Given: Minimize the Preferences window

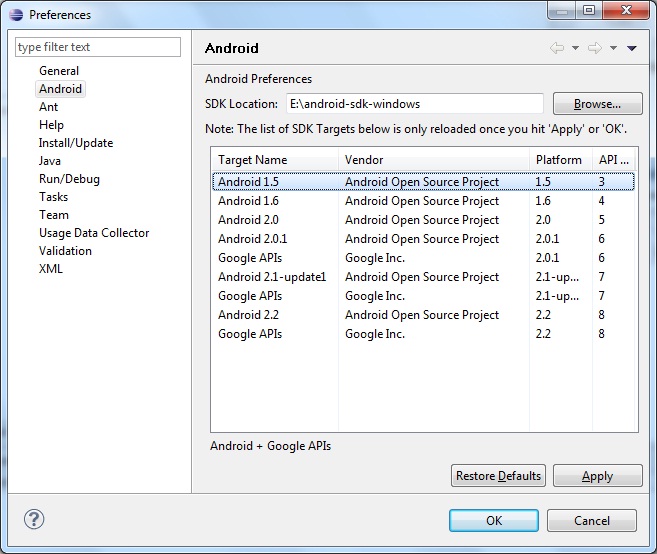Looking at the screenshot, I should [562, 10].
